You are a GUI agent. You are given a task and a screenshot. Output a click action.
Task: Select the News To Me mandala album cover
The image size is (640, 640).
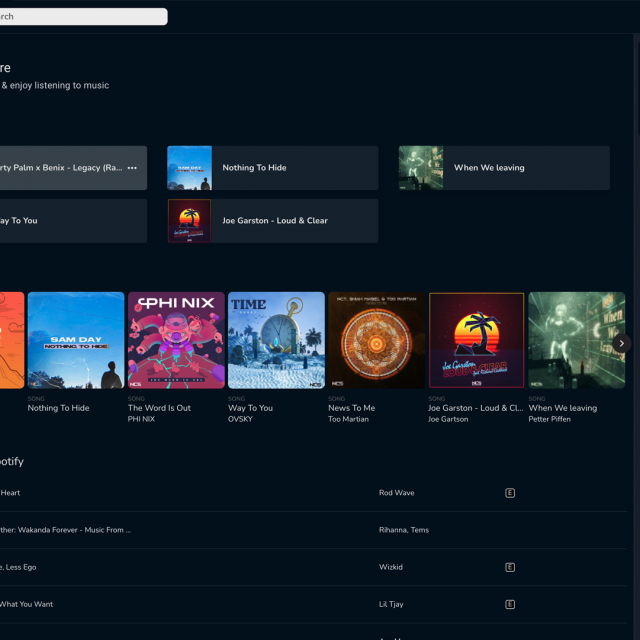point(376,340)
